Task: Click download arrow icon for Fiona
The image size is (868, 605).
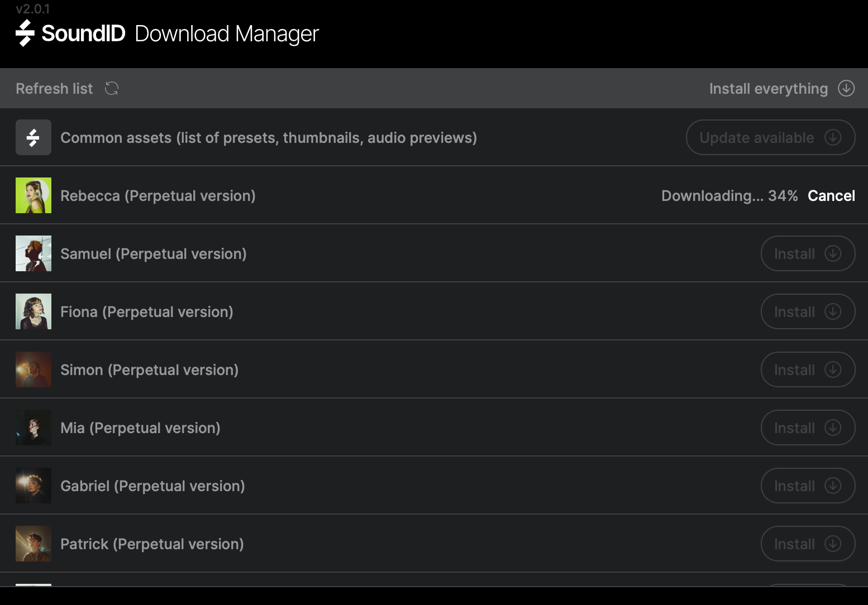Action: 833,311
